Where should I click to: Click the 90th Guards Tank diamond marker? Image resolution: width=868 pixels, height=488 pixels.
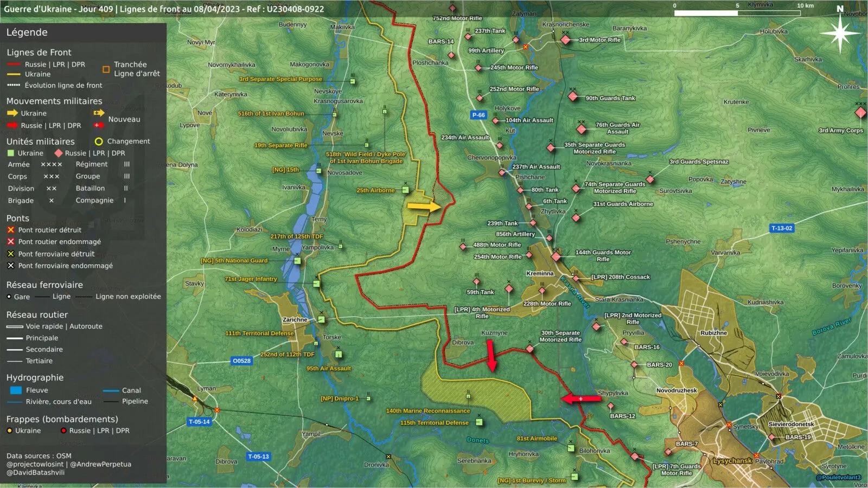(573, 97)
